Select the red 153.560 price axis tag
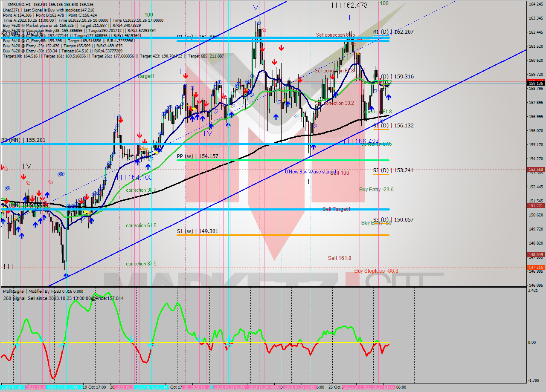Viewport: 546px width, 392px height. (536, 169)
